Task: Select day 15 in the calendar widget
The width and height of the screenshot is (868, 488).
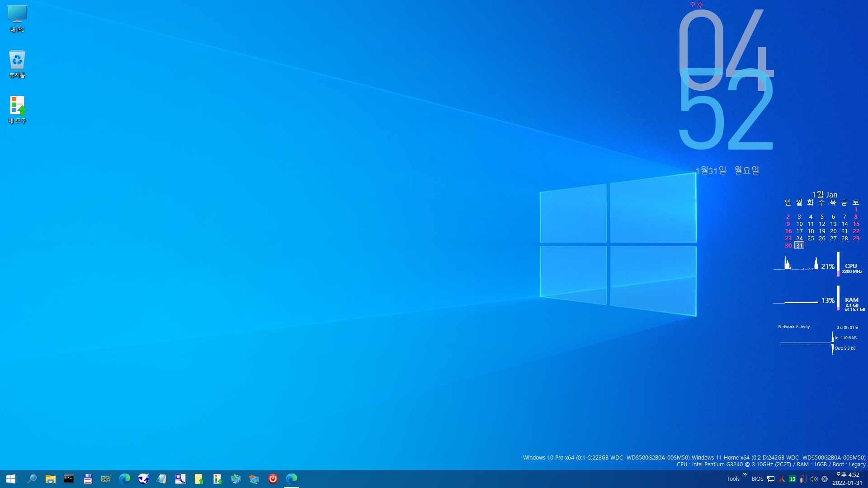Action: point(856,224)
